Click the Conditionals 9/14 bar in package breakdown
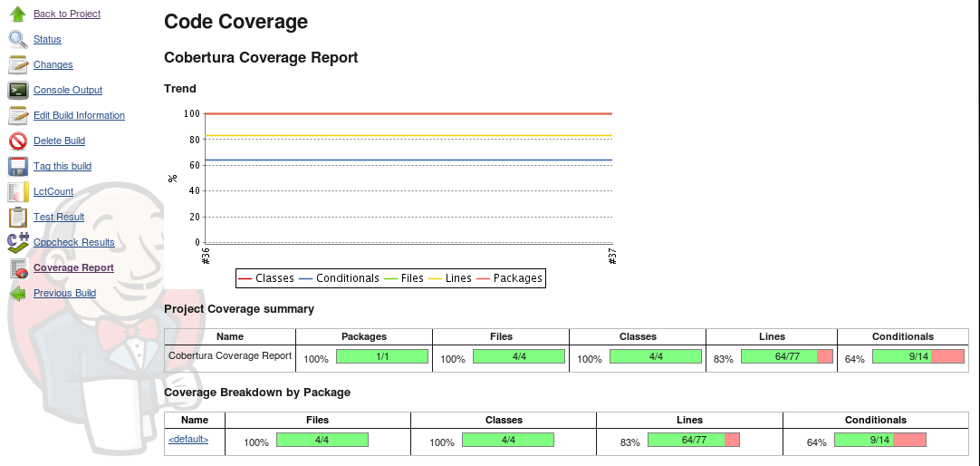This screenshot has width=980, height=466. (x=879, y=440)
